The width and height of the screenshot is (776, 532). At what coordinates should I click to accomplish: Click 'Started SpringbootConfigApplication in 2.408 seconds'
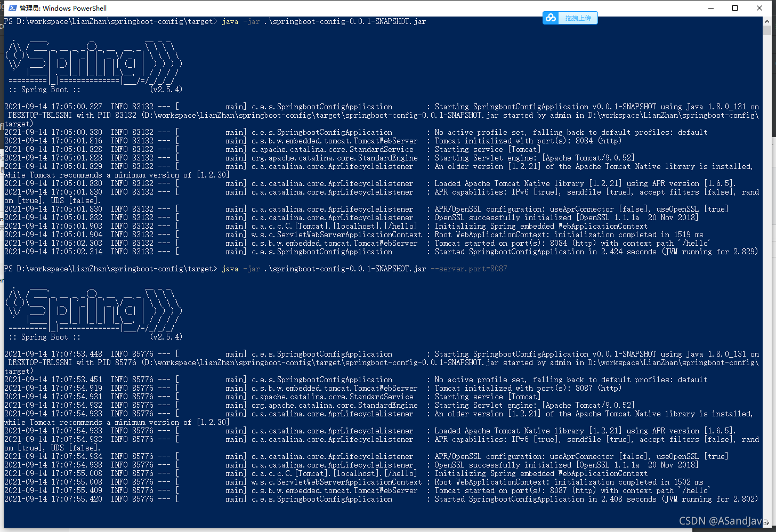546,499
